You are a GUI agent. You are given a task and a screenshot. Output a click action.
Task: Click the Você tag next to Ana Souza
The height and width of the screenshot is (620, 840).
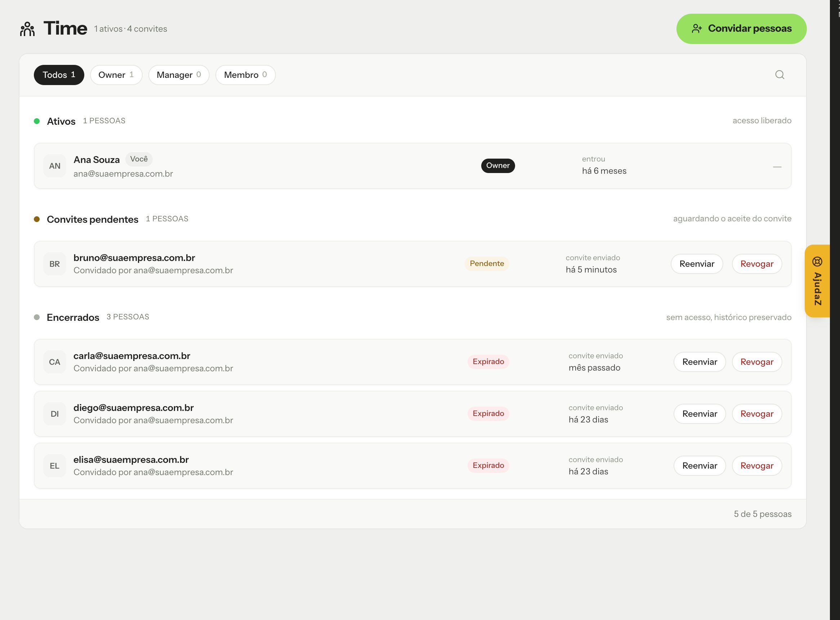point(139,159)
